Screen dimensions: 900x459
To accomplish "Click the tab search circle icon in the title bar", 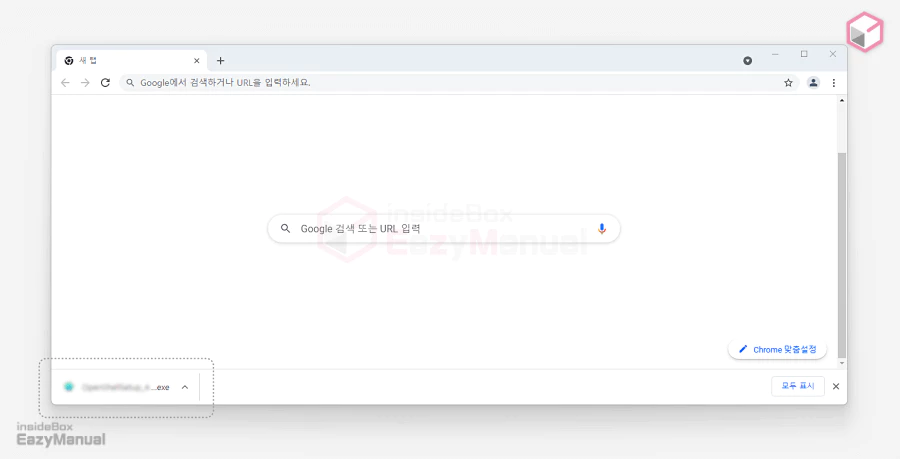I will pyautogui.click(x=747, y=61).
